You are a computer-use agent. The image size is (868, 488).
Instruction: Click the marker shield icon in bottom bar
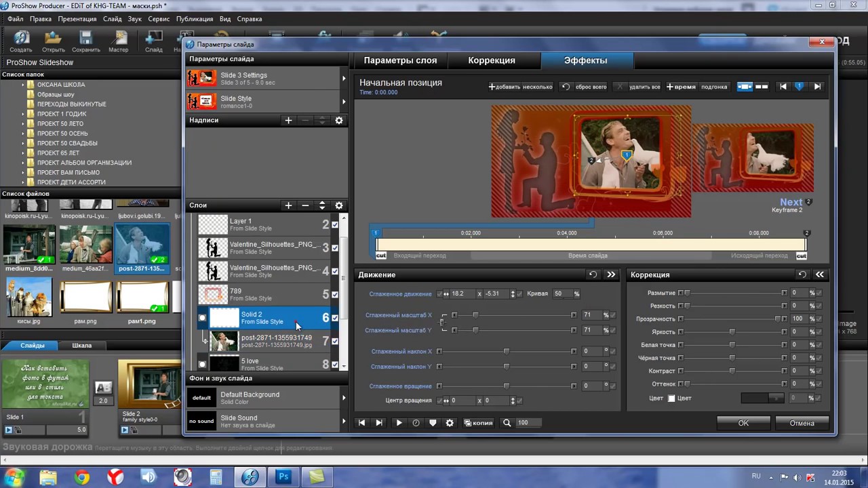[x=433, y=422]
